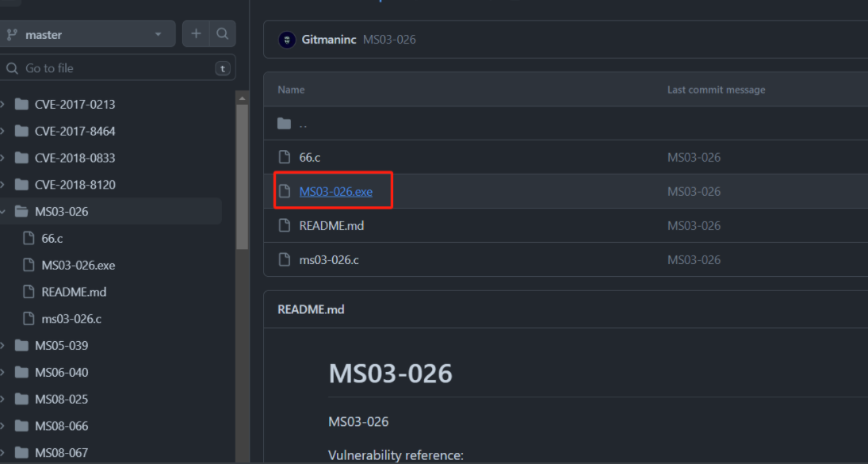Focus the Go to file search field
868x464 pixels.
coord(117,68)
